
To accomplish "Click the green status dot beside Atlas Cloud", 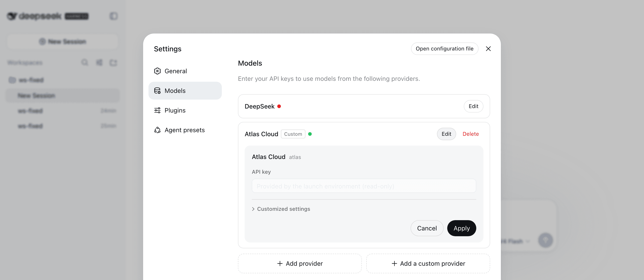I will point(310,134).
